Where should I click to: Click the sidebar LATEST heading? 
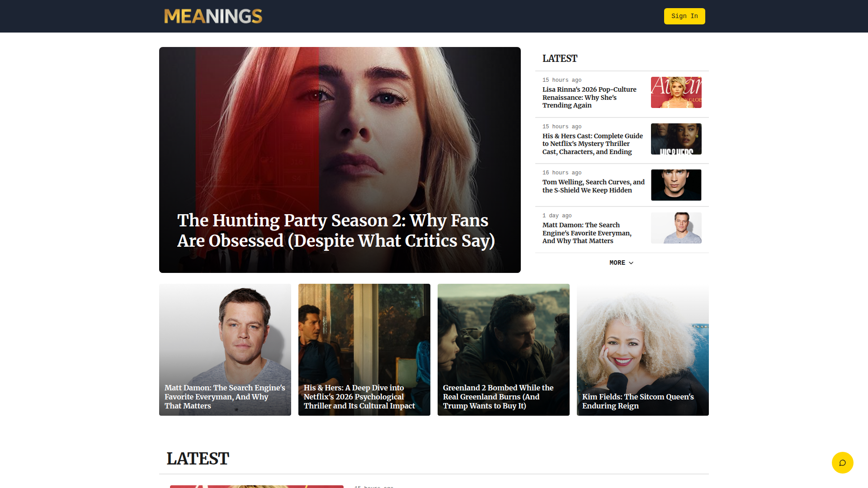pyautogui.click(x=560, y=59)
